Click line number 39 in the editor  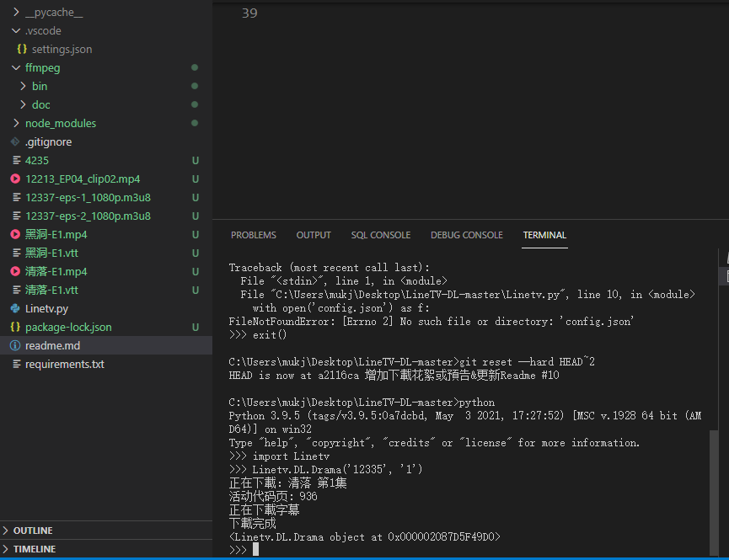(x=249, y=13)
